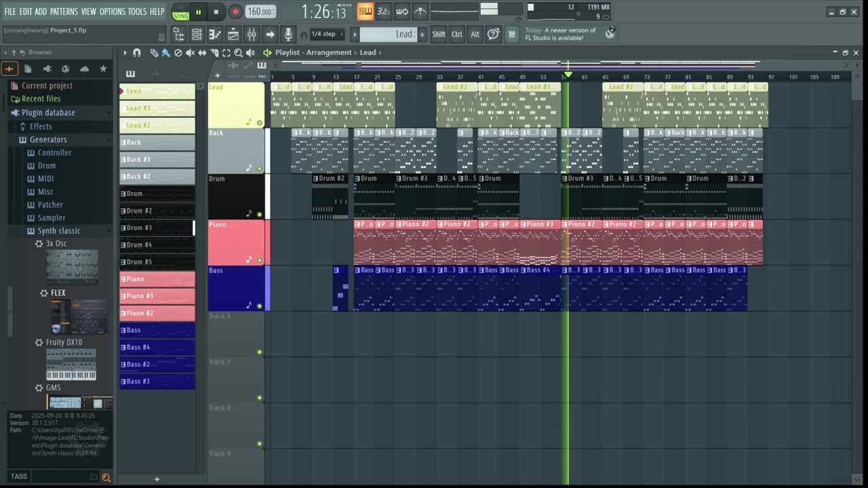Viewport: 868px width, 488px height.
Task: Click the Ctrl modifier button
Action: pyautogui.click(x=457, y=34)
